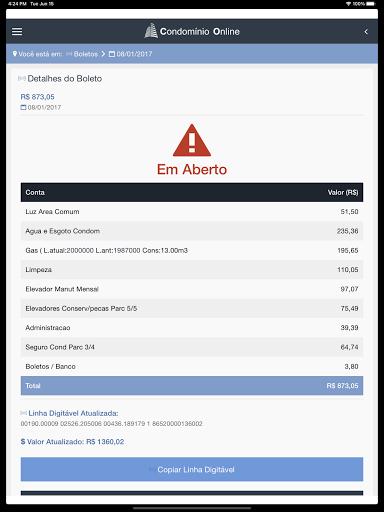Click the status bar clock time
384x512 pixels.
17,4
